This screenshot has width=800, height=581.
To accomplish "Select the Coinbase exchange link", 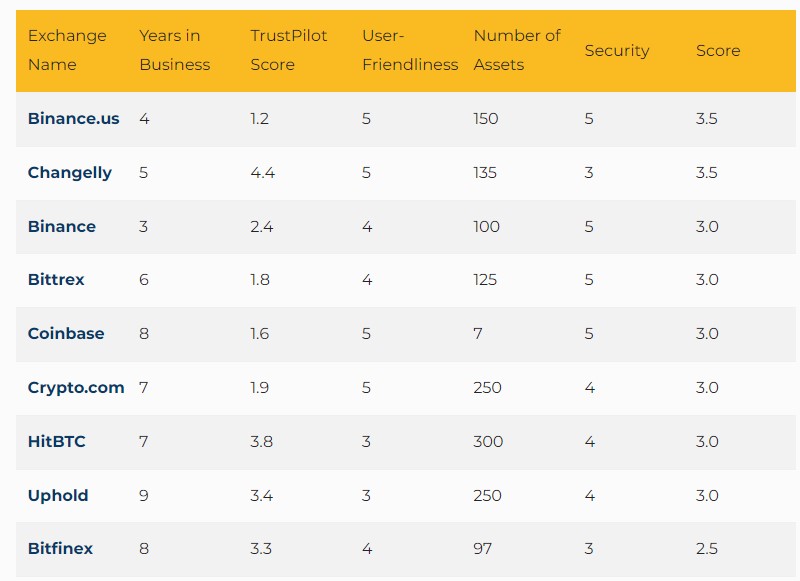I will pyautogui.click(x=66, y=334).
